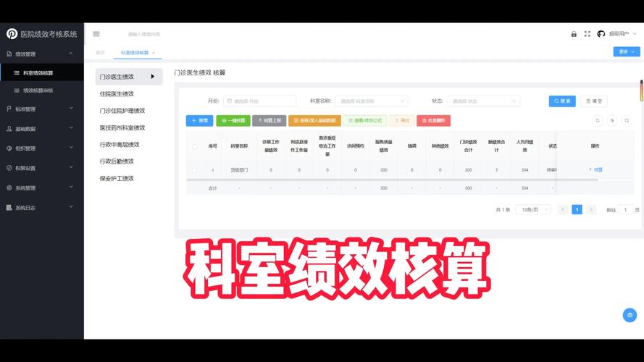
Task: Click the 核算 link in row 1
Action: (x=595, y=169)
